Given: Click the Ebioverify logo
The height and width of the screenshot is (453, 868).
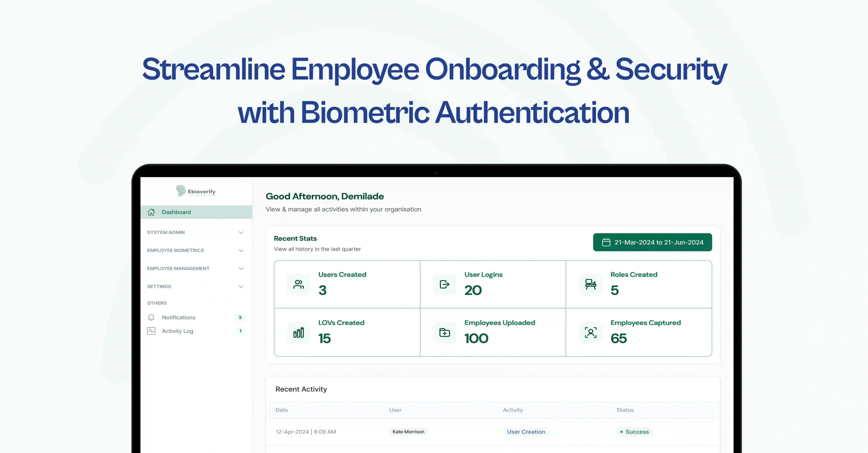Looking at the screenshot, I should (195, 191).
